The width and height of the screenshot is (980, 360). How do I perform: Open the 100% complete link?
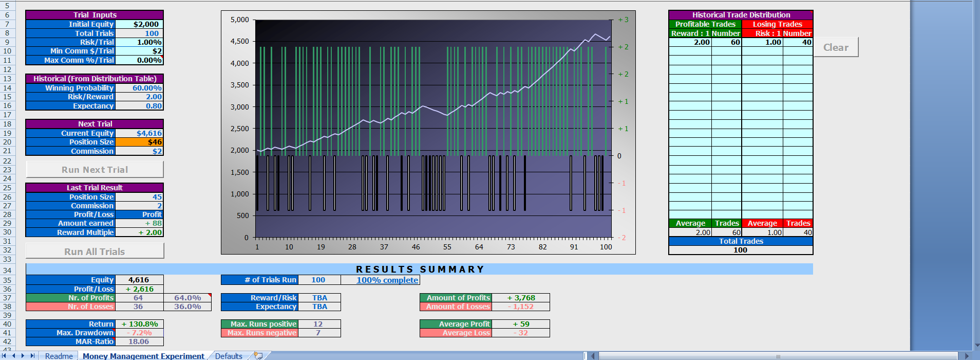tap(387, 280)
